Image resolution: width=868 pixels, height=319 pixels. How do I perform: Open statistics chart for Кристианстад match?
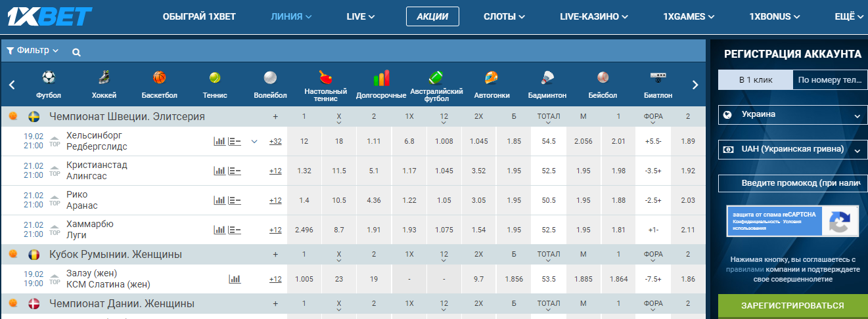point(219,171)
